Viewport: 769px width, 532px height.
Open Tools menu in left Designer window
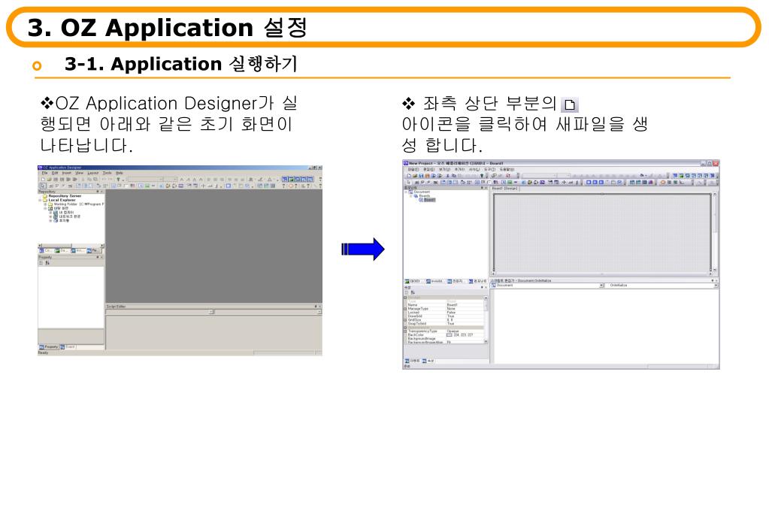coord(107,173)
